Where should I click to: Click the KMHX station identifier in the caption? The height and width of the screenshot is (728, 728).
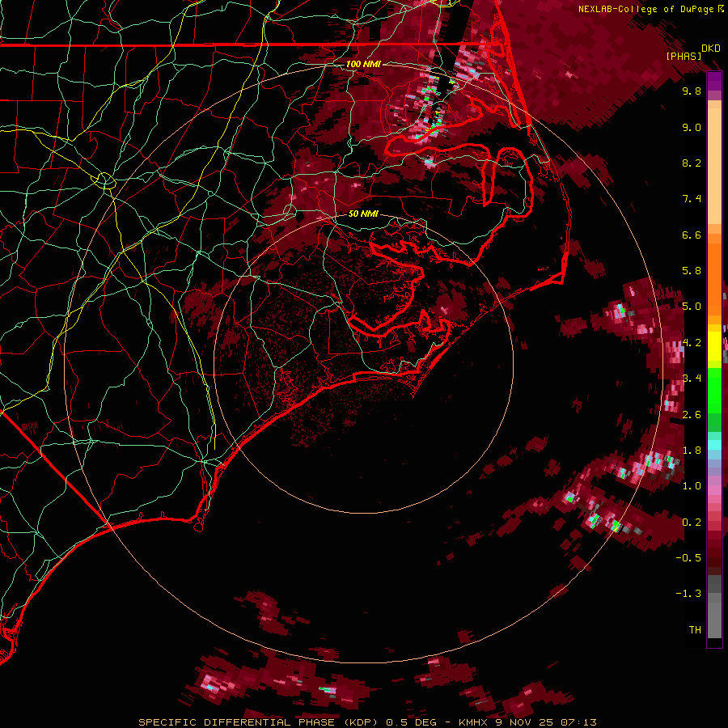point(472,722)
